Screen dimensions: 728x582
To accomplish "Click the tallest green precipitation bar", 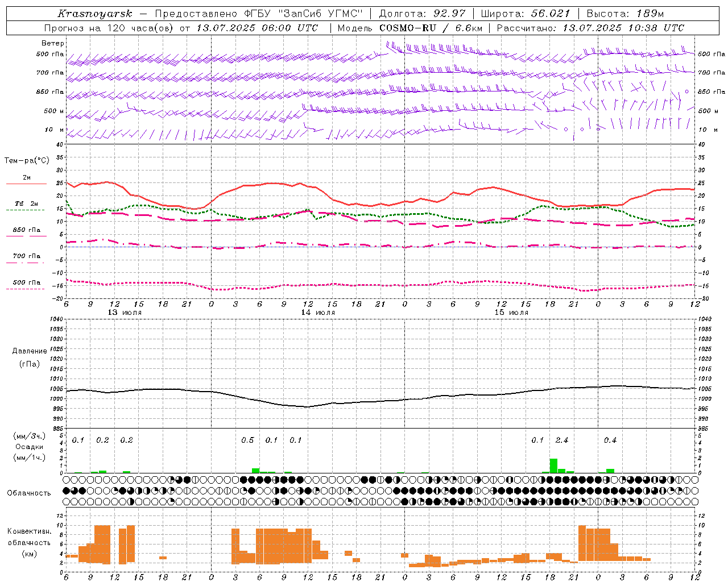I will click(553, 465).
